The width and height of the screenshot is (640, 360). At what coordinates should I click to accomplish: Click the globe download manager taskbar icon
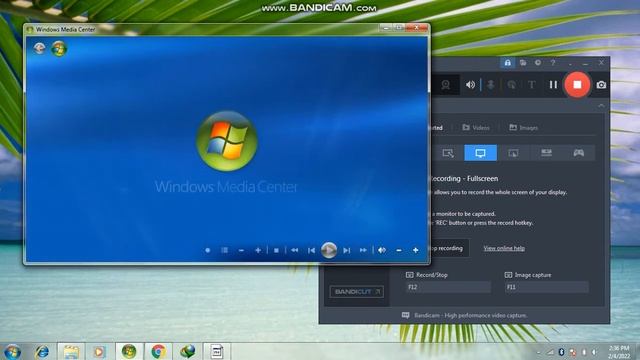[x=187, y=352]
